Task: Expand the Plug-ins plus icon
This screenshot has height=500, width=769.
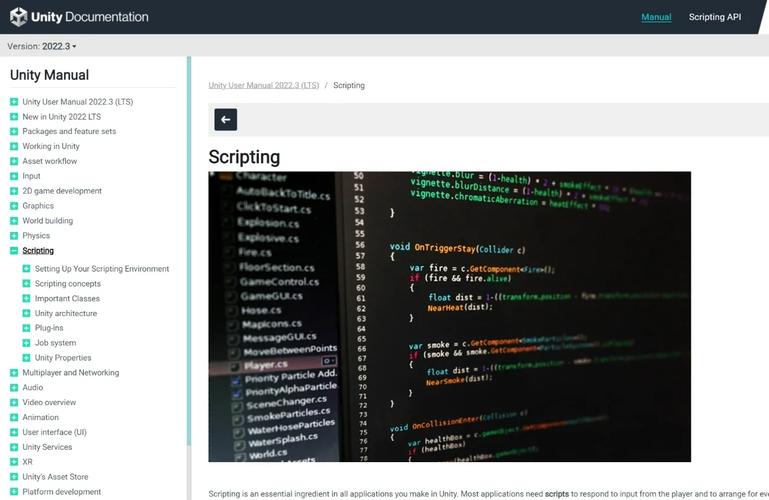Action: point(26,328)
